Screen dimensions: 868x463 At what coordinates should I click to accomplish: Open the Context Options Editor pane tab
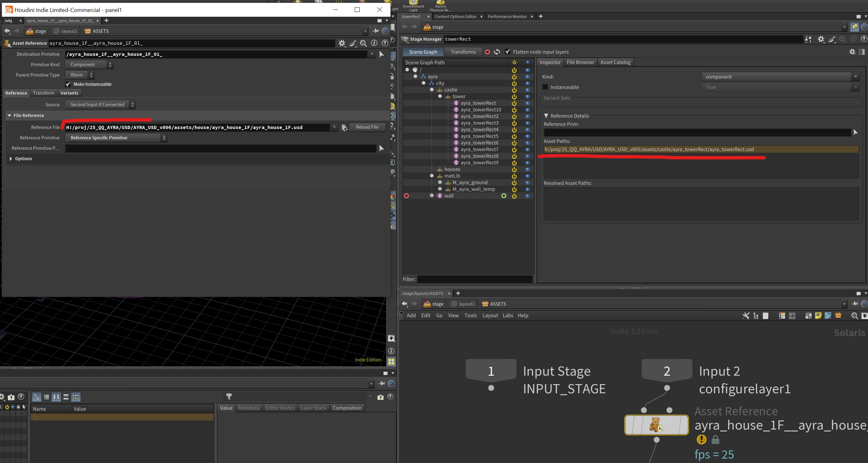click(x=455, y=16)
